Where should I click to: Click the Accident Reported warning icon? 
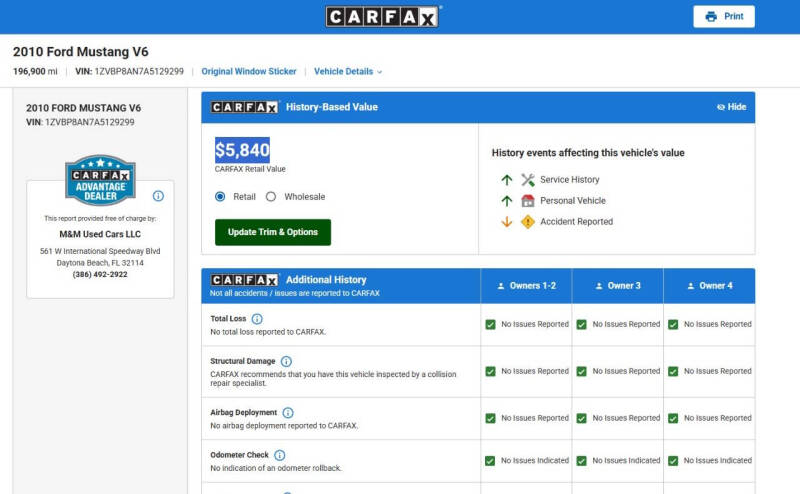coord(528,221)
